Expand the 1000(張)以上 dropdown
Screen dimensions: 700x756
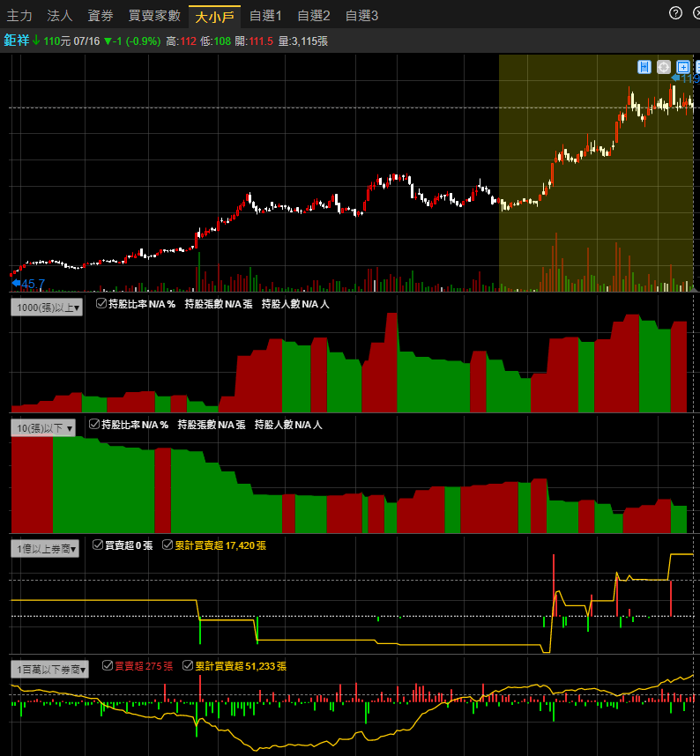pos(47,308)
